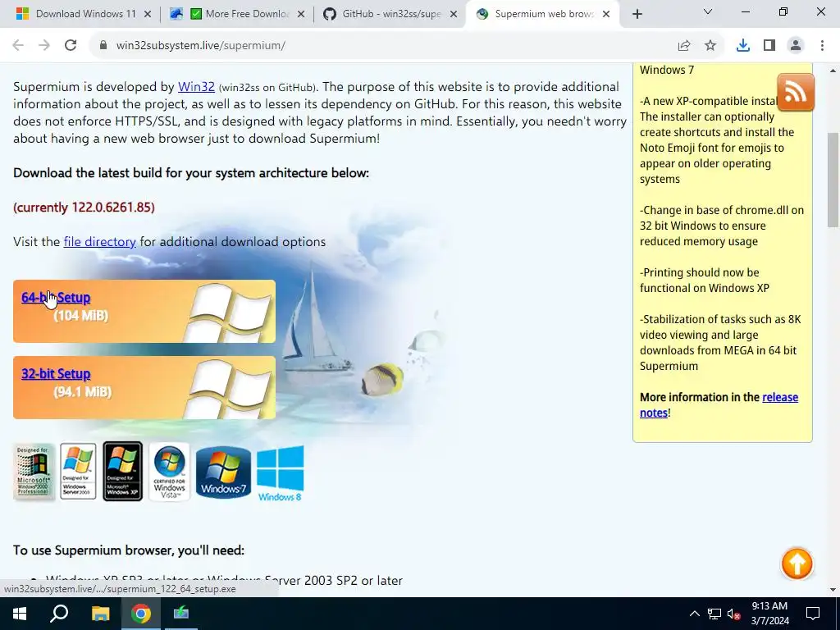Screen dimensions: 840x630
Task: Click the taskbar app next to Chrome
Action: coord(181,614)
